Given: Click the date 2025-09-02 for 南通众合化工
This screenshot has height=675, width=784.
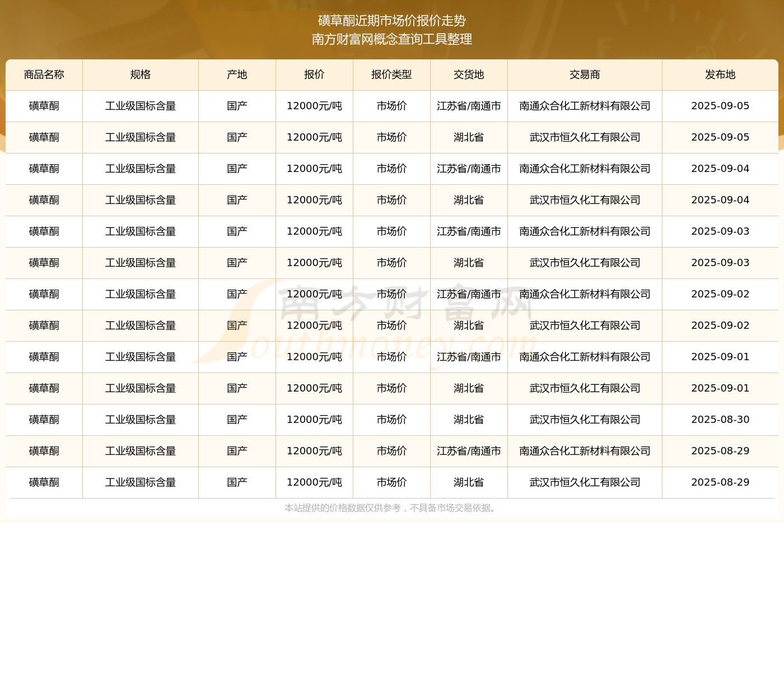Looking at the screenshot, I should click(x=720, y=294).
